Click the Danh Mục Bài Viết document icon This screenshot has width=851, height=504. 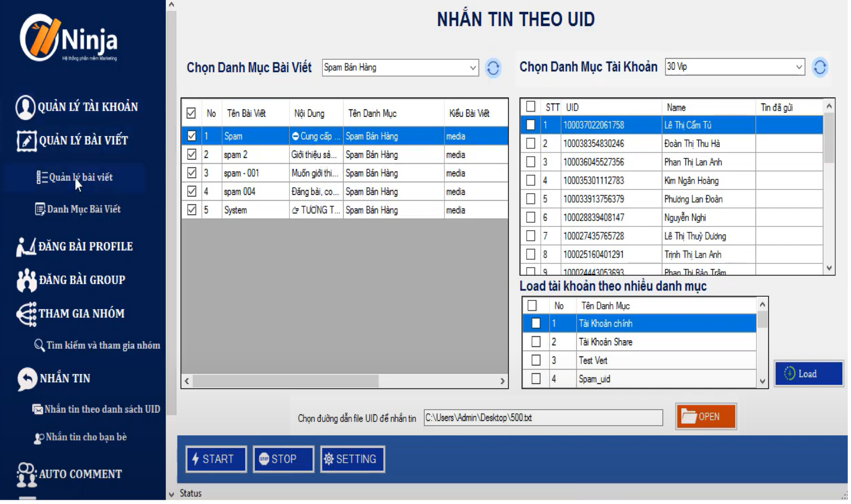click(40, 209)
